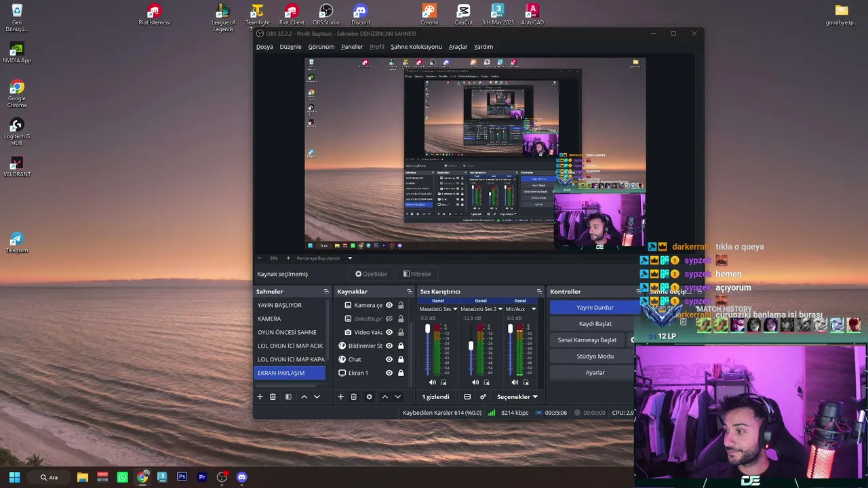The height and width of the screenshot is (488, 868).
Task: Open scene filters icon in Sahneler toolbar
Action: click(x=288, y=396)
